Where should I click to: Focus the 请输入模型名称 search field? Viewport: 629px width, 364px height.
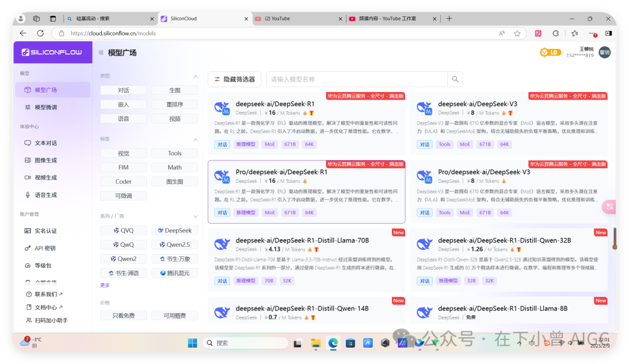click(x=357, y=79)
